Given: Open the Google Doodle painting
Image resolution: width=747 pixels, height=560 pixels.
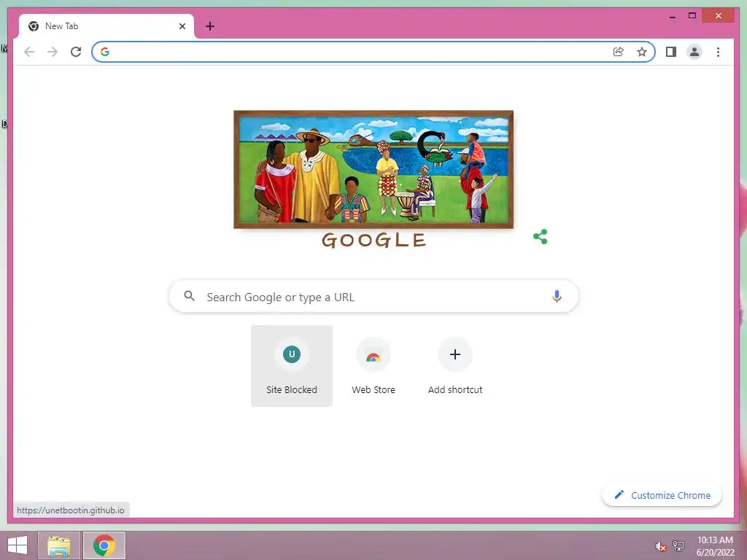Looking at the screenshot, I should click(373, 169).
